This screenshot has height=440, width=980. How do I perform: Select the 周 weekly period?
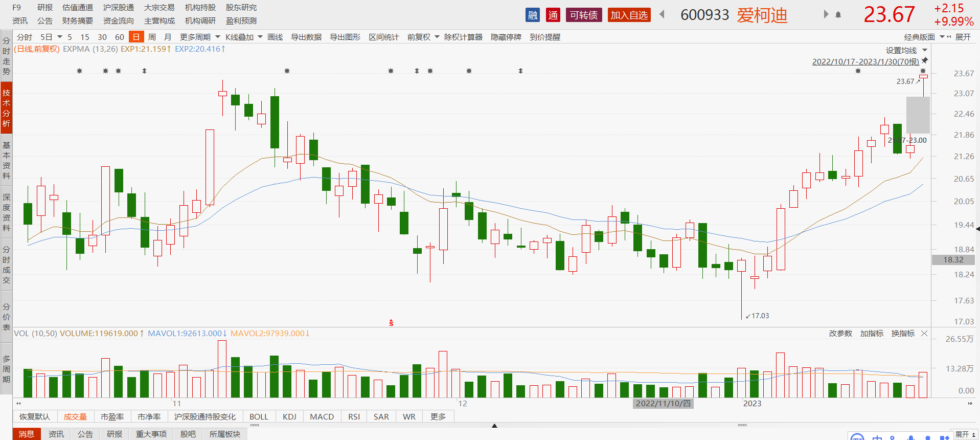click(x=152, y=37)
